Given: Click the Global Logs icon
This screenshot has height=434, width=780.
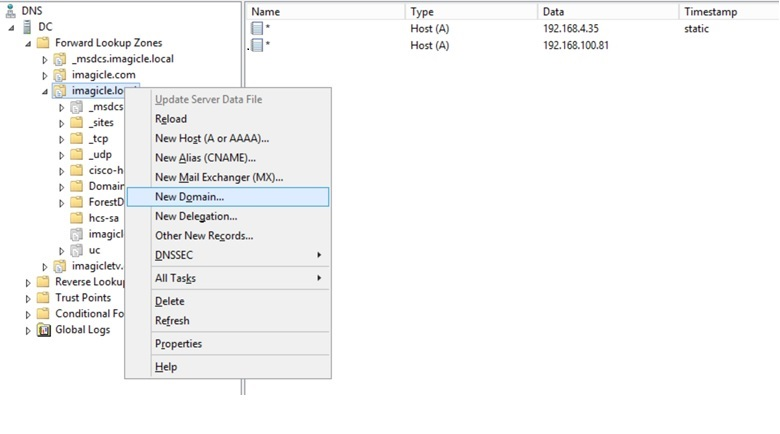Looking at the screenshot, I should pyautogui.click(x=43, y=330).
